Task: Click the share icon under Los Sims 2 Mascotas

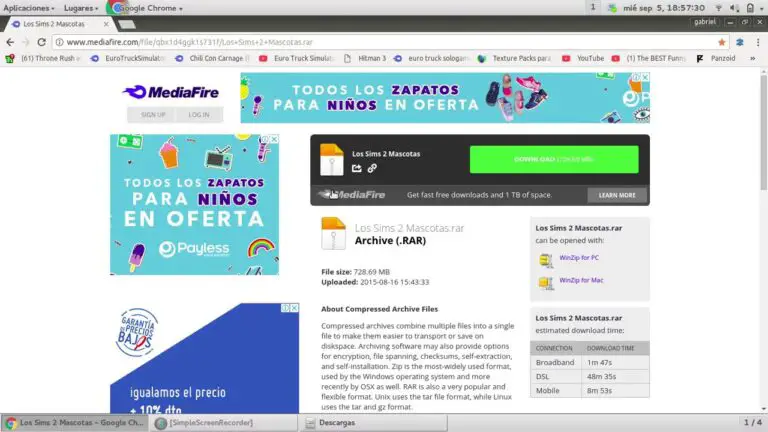Action: [x=357, y=168]
